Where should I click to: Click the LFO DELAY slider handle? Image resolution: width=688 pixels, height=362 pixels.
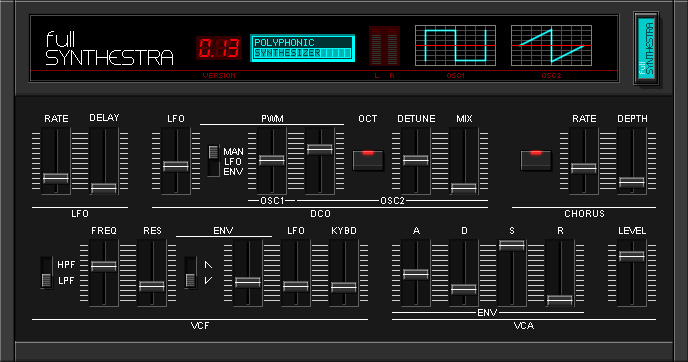point(104,188)
